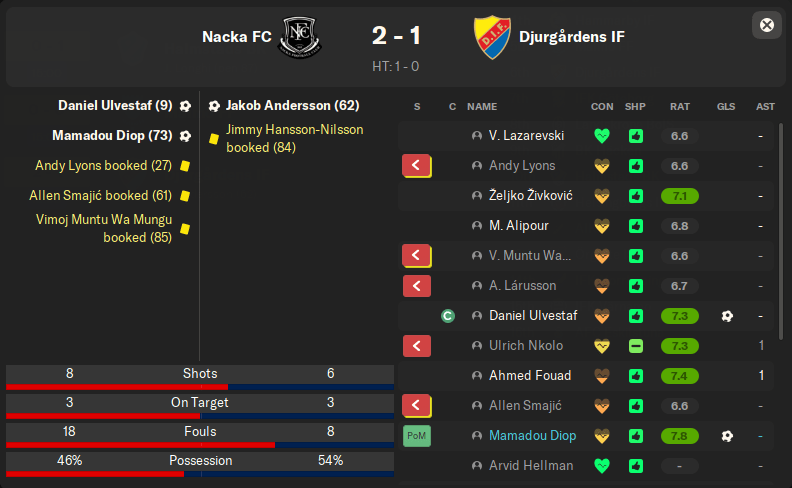Open Mamadou Diop's player name link

532,436
